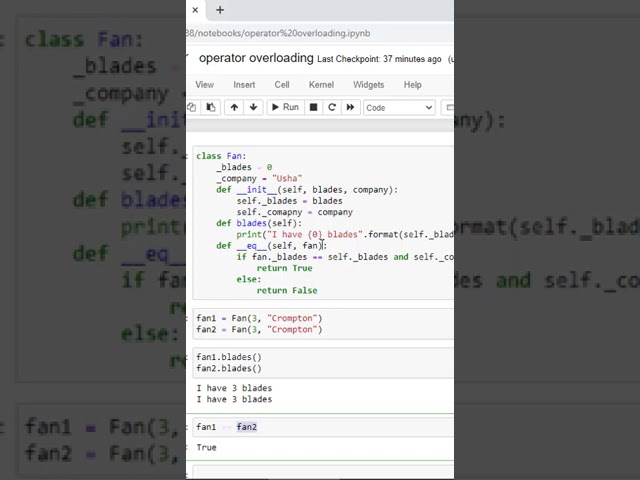Interrupt the kernel with the stop icon
The image size is (640, 480).
pyautogui.click(x=313, y=107)
